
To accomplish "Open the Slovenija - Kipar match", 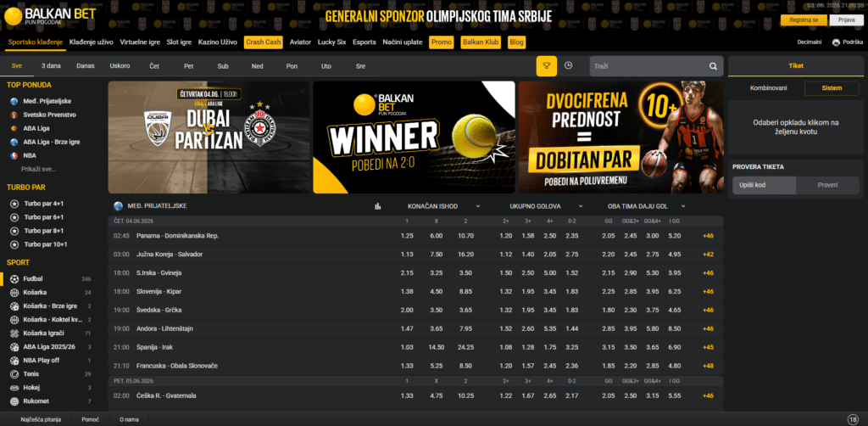I will click(159, 291).
